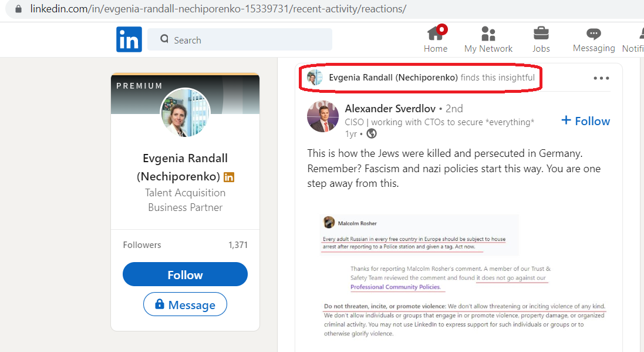Open Alexander Sverdlov's profile name link
644x352 pixels.
[390, 109]
